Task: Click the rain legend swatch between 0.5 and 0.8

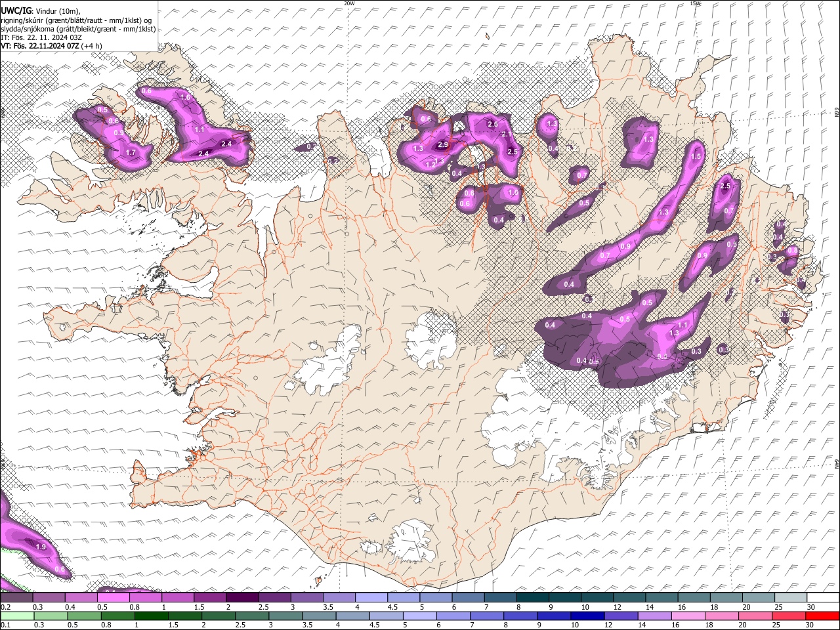Action: (x=85, y=616)
